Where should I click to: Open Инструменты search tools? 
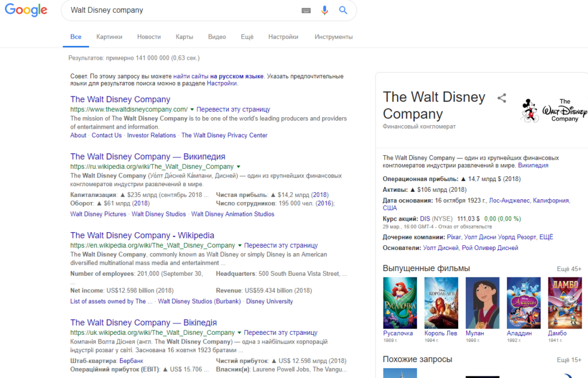click(334, 37)
